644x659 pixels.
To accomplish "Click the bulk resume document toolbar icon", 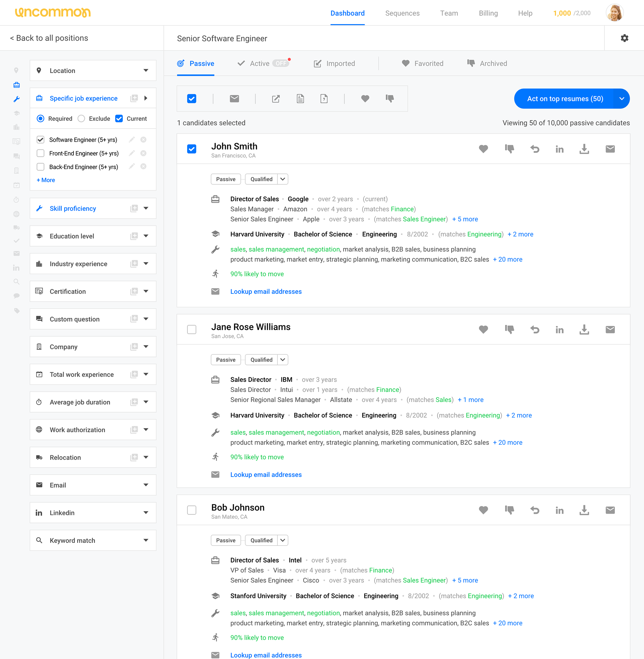I will [x=300, y=98].
